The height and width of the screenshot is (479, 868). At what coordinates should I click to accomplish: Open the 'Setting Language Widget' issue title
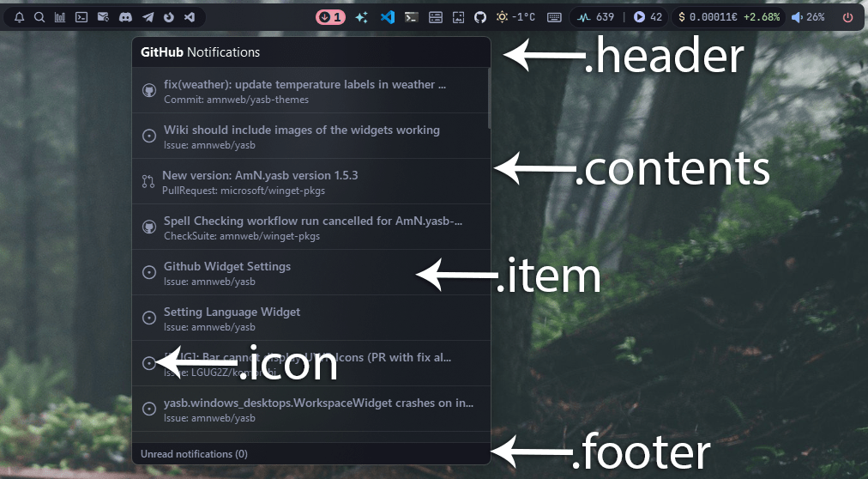point(232,312)
